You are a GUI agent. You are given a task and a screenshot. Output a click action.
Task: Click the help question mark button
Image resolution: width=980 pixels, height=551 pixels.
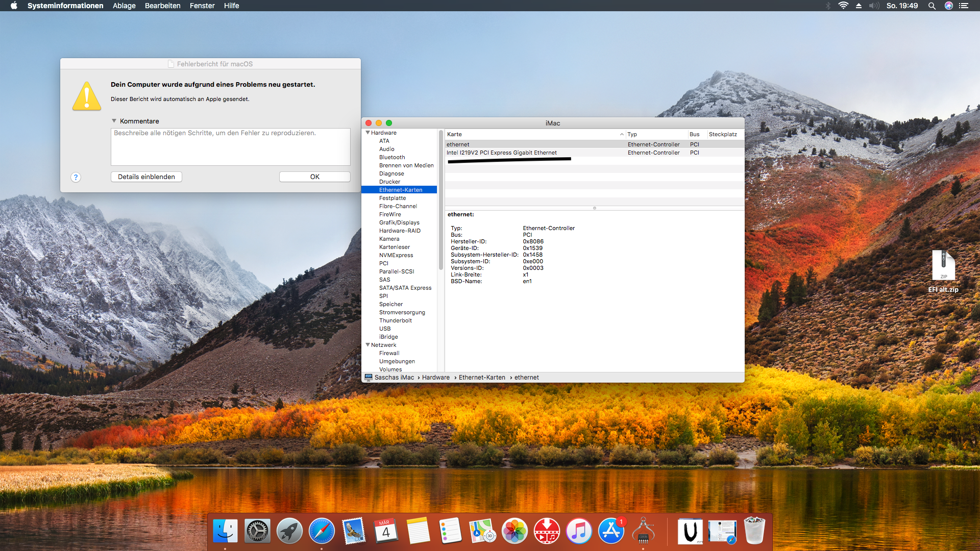tap(76, 177)
